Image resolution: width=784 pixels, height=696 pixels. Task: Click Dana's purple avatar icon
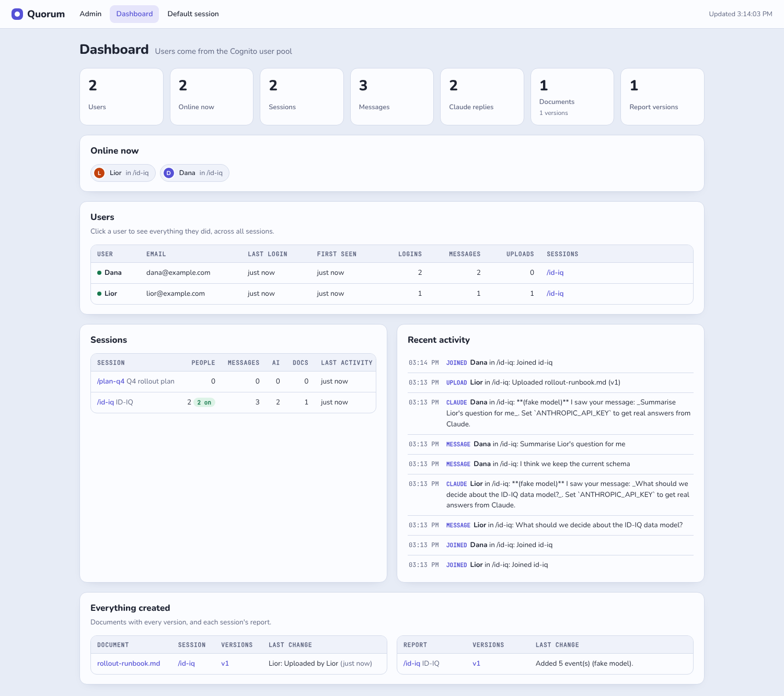(x=169, y=173)
